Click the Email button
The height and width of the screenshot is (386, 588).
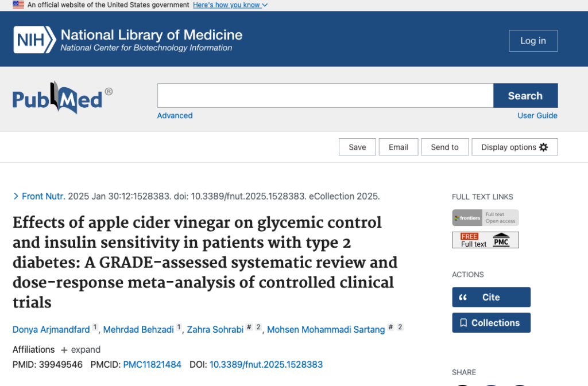[x=399, y=147]
